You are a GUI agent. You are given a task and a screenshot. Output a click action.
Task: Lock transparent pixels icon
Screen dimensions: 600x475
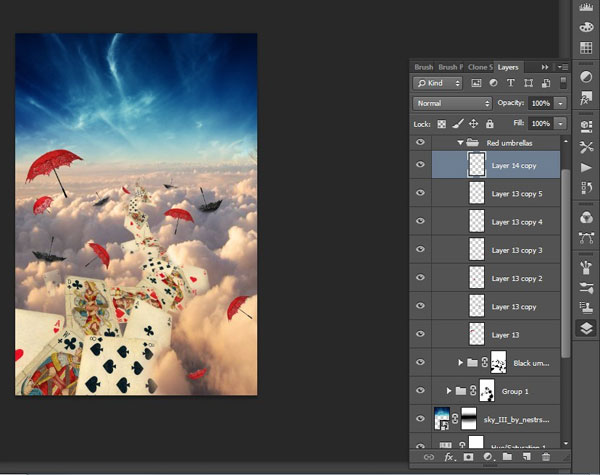coord(442,124)
